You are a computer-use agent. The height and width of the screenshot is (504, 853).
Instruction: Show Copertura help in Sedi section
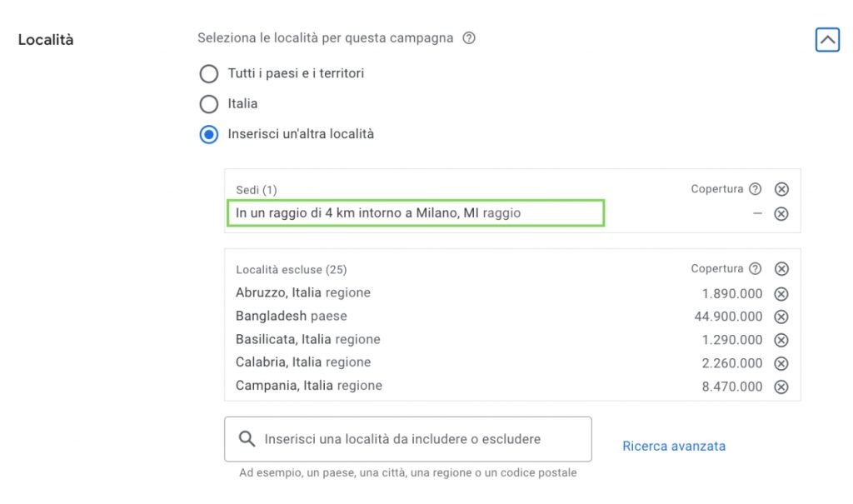pos(755,189)
